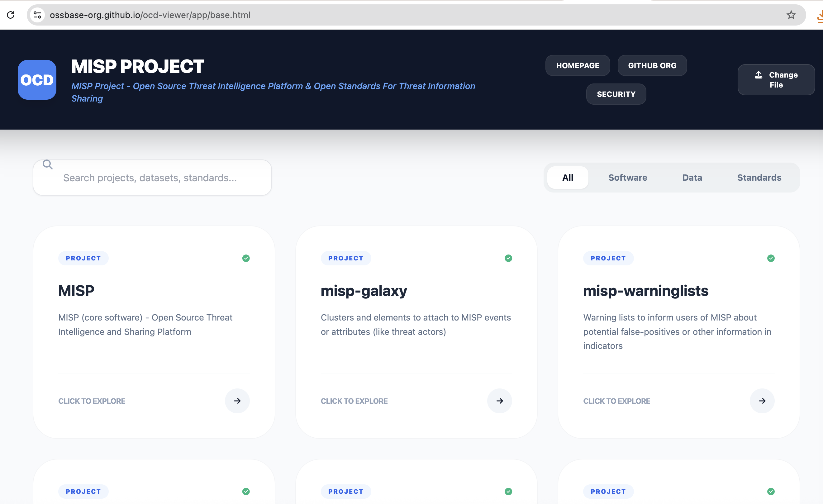This screenshot has width=823, height=504.
Task: Focus the search projects input field
Action: coord(157,178)
